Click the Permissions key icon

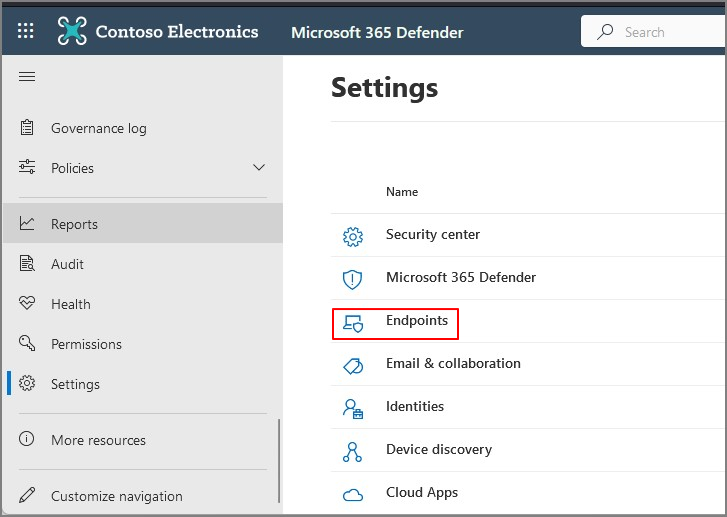coord(27,343)
